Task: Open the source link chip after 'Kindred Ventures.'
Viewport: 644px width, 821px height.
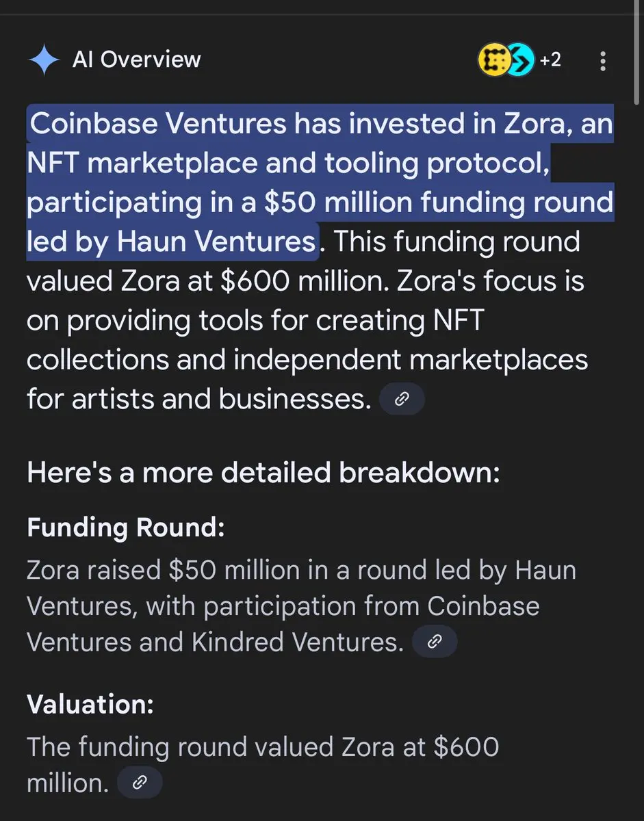Action: [434, 642]
